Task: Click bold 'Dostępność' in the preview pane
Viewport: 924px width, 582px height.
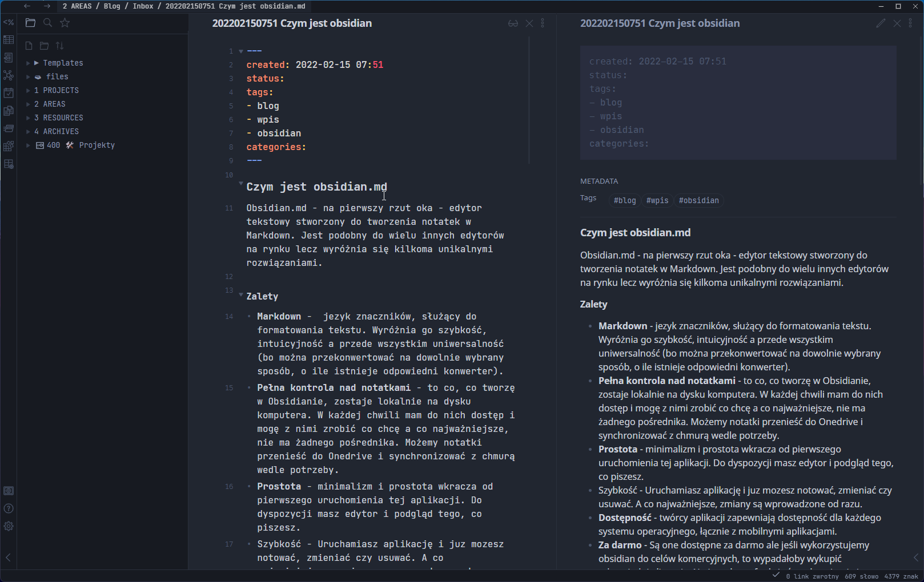Action: click(x=625, y=518)
